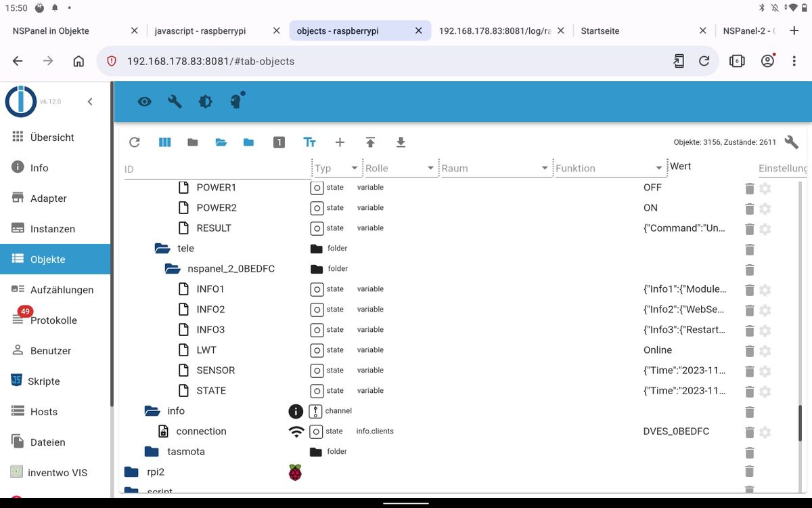
Task: Select the connection state row
Action: 460,431
